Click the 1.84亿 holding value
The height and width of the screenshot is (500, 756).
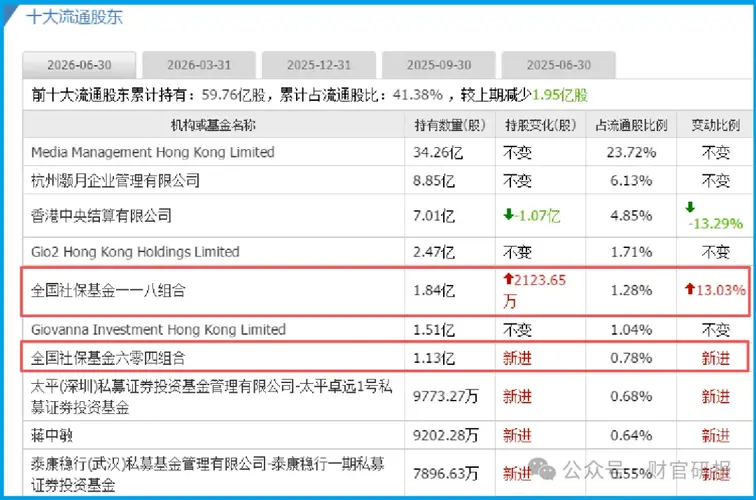433,291
